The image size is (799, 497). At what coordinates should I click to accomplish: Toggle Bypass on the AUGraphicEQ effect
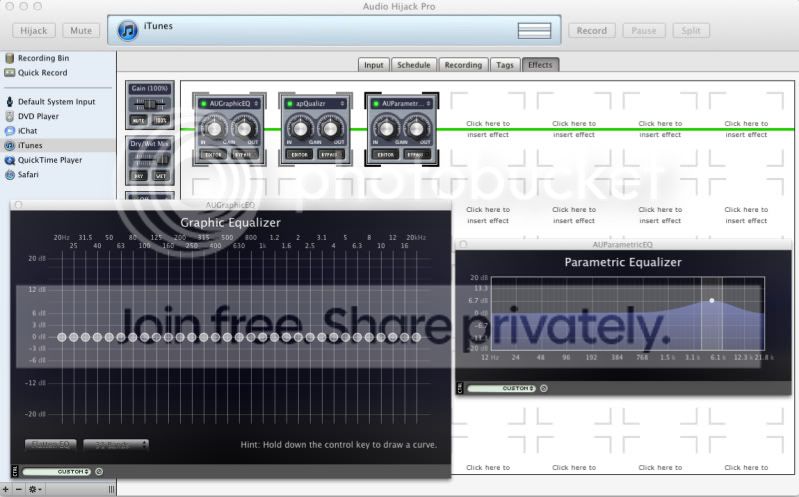[x=243, y=154]
